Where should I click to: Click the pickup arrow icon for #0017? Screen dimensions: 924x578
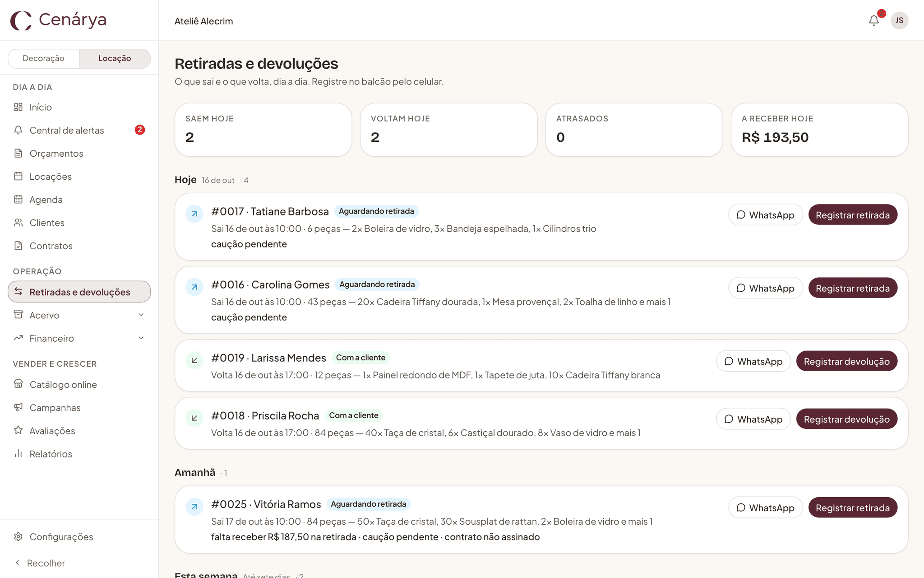194,214
